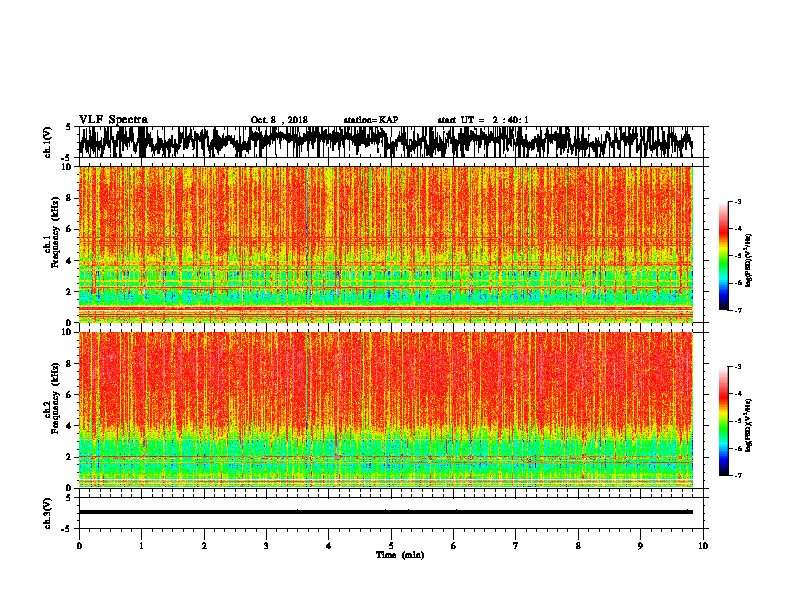This screenshot has height=612, width=792.
Task: Click the "-3" tick on ch.2 colorbar
Action: coord(737,367)
